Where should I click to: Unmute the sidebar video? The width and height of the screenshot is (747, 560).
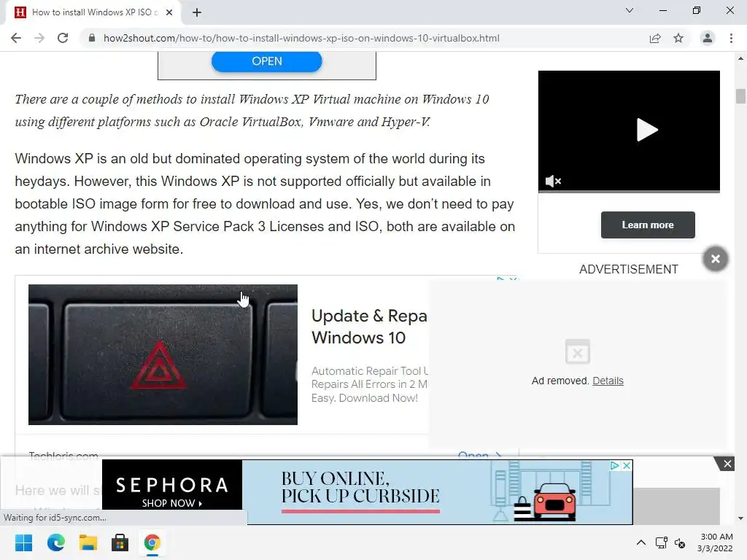pyautogui.click(x=553, y=181)
